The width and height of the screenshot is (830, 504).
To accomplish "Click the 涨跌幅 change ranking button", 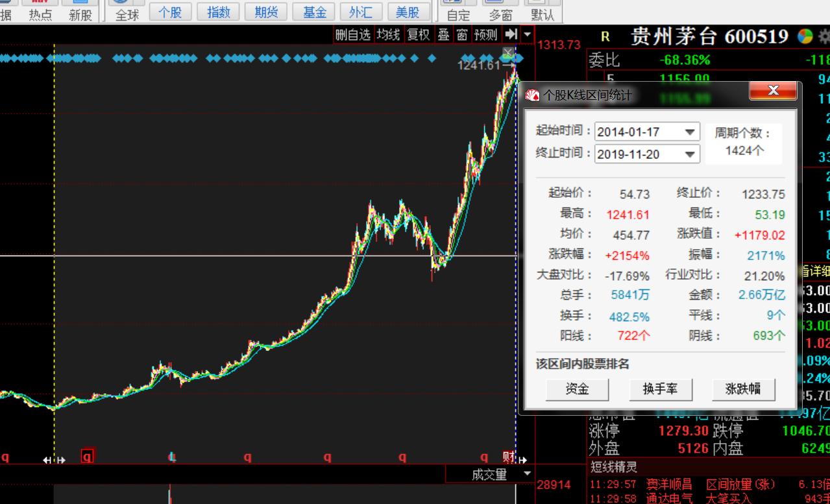I will click(744, 390).
